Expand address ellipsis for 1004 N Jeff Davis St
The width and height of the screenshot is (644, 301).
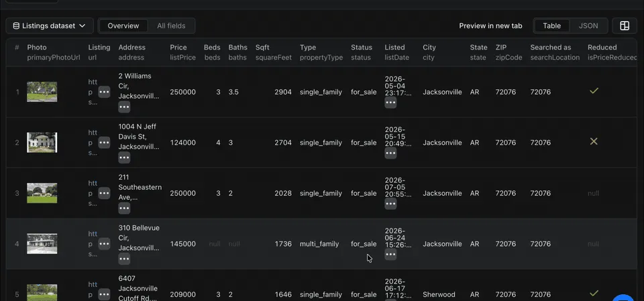click(124, 158)
